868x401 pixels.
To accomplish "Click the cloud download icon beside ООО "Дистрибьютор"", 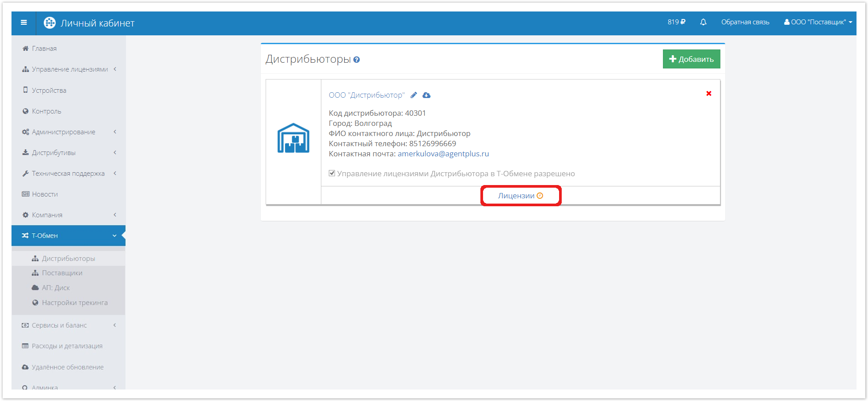I will coord(426,95).
